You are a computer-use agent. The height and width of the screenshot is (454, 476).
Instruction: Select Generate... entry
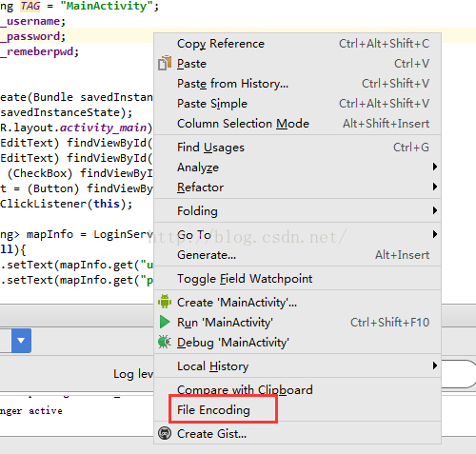[298, 255]
